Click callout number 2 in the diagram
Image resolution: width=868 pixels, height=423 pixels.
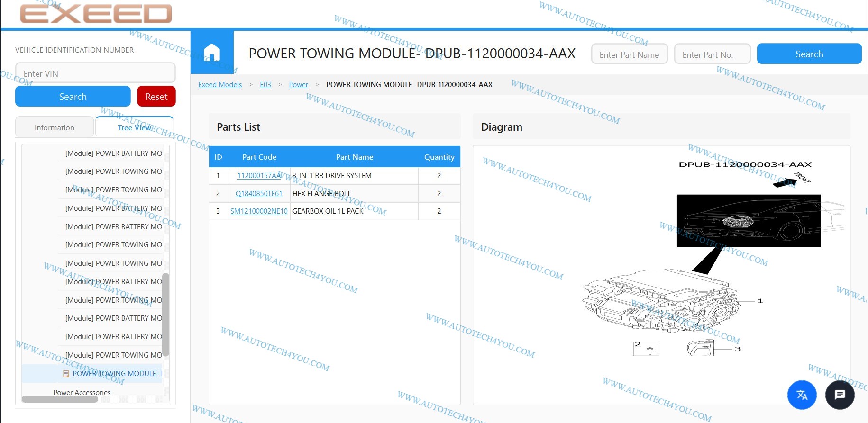pos(638,344)
